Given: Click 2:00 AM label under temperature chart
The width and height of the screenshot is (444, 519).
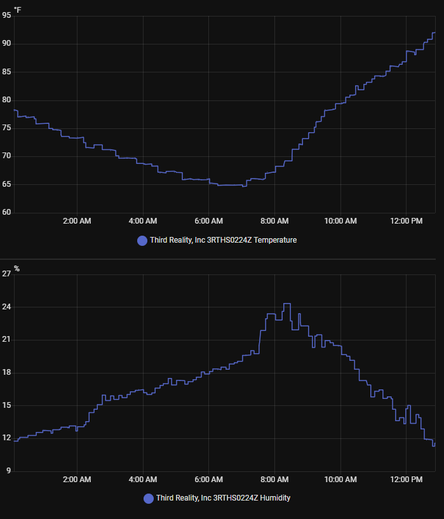Looking at the screenshot, I should (77, 221).
